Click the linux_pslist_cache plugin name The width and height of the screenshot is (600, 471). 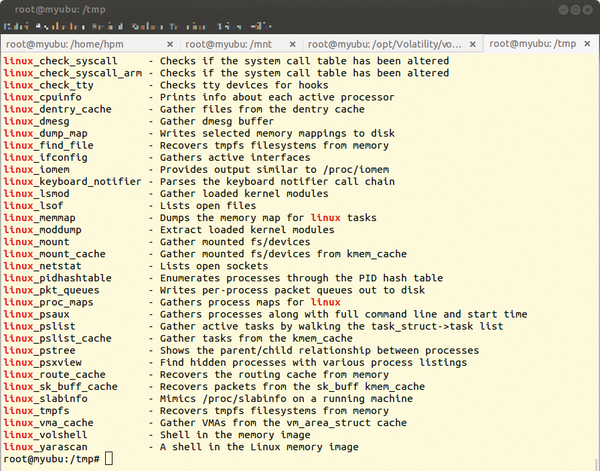(57, 338)
